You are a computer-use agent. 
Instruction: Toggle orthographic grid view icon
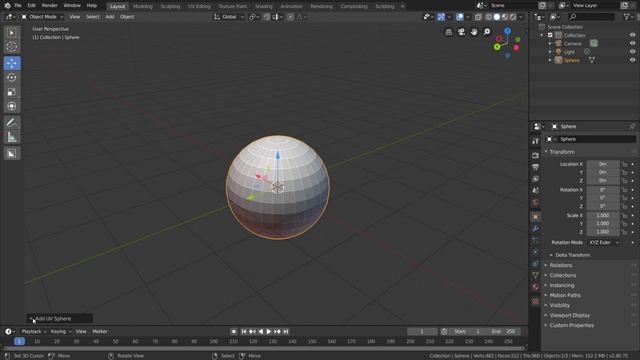[x=448, y=32]
